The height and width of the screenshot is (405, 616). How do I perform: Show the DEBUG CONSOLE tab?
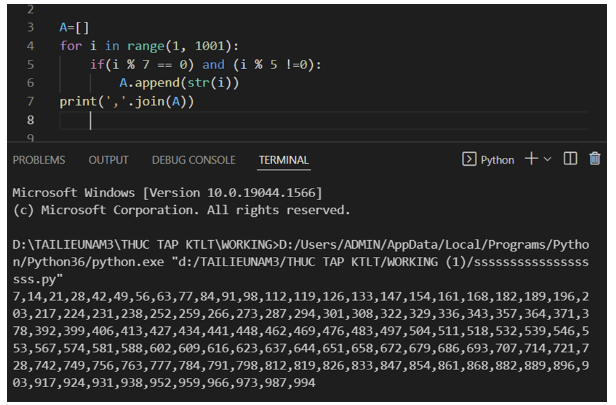[x=193, y=160]
